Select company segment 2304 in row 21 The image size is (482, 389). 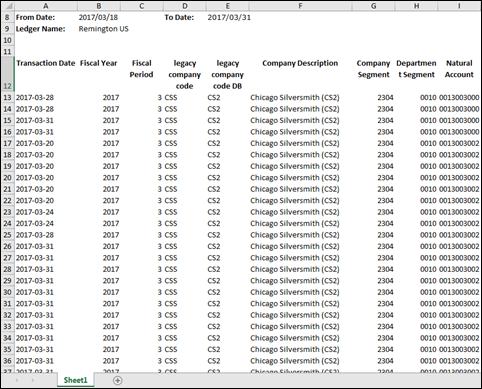(x=373, y=189)
